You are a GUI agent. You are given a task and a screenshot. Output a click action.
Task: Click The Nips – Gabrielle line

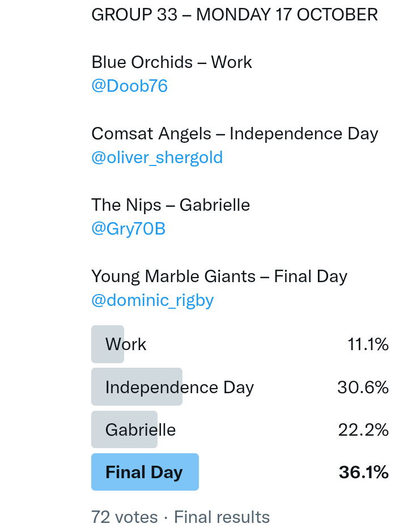171,205
